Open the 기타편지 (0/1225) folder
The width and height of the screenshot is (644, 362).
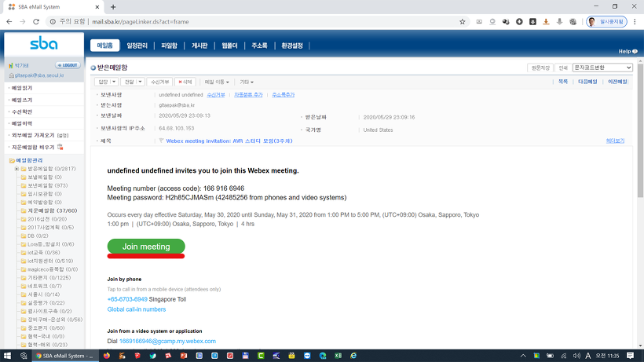[x=49, y=278]
